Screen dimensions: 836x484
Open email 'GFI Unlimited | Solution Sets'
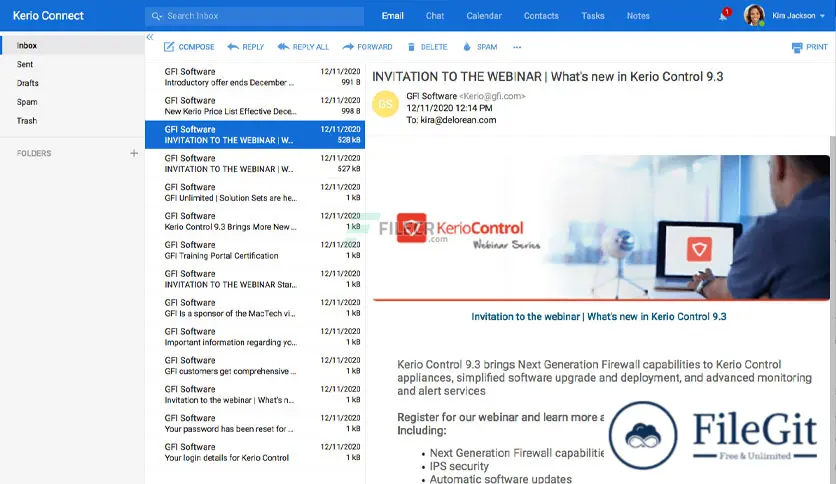click(x=255, y=192)
